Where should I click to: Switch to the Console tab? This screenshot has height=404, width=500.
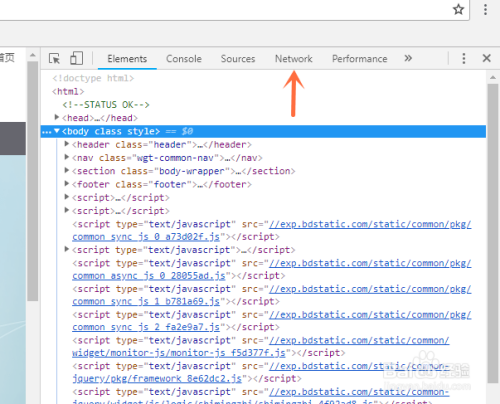(184, 59)
